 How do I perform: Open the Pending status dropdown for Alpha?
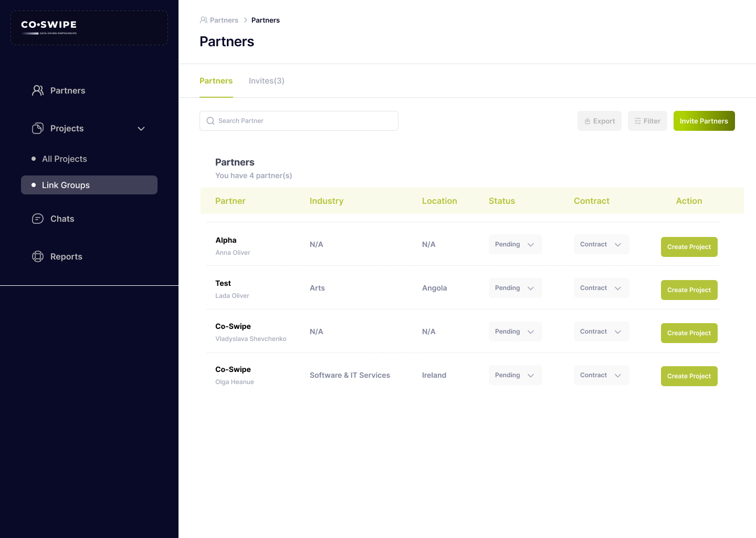tap(515, 244)
